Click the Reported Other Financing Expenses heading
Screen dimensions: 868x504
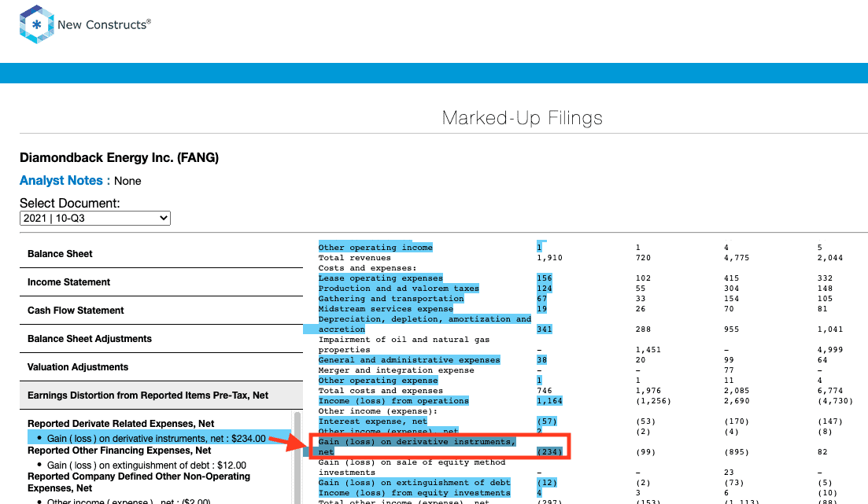[119, 451]
